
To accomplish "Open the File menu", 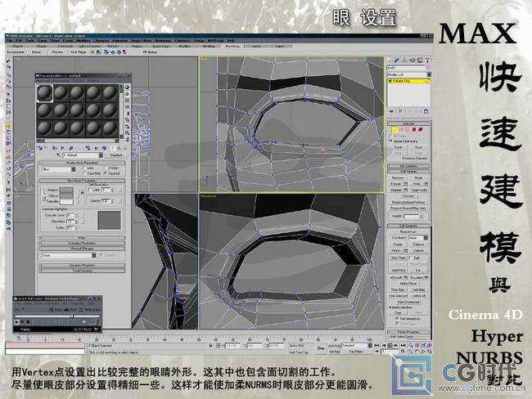I will point(10,40).
